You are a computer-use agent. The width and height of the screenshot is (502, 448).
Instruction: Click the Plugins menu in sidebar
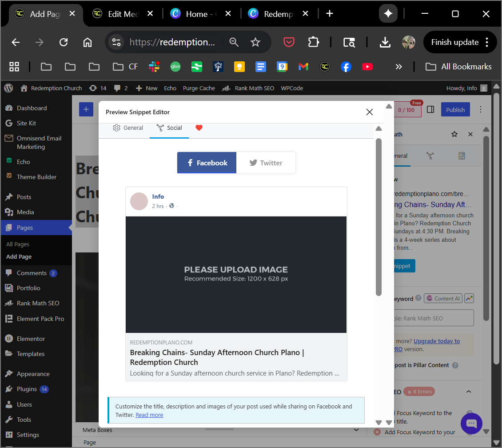pyautogui.click(x=27, y=389)
